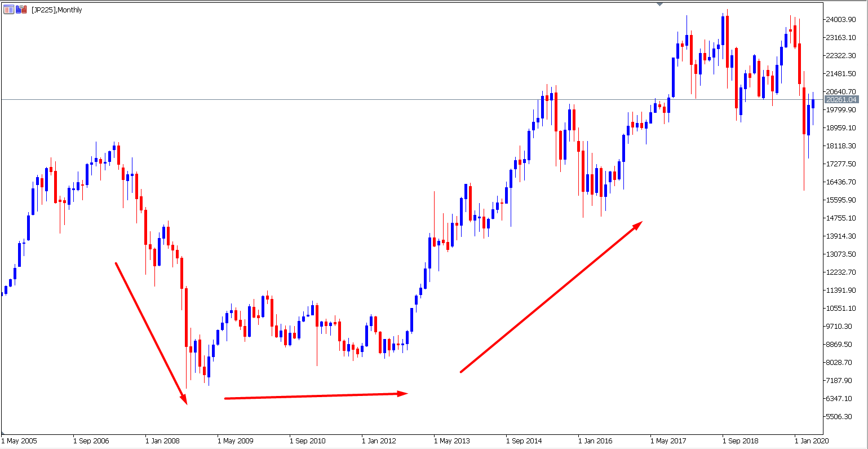Pick the 1 May 2009 time axis label
Image resolution: width=868 pixels, height=449 pixels.
236,441
